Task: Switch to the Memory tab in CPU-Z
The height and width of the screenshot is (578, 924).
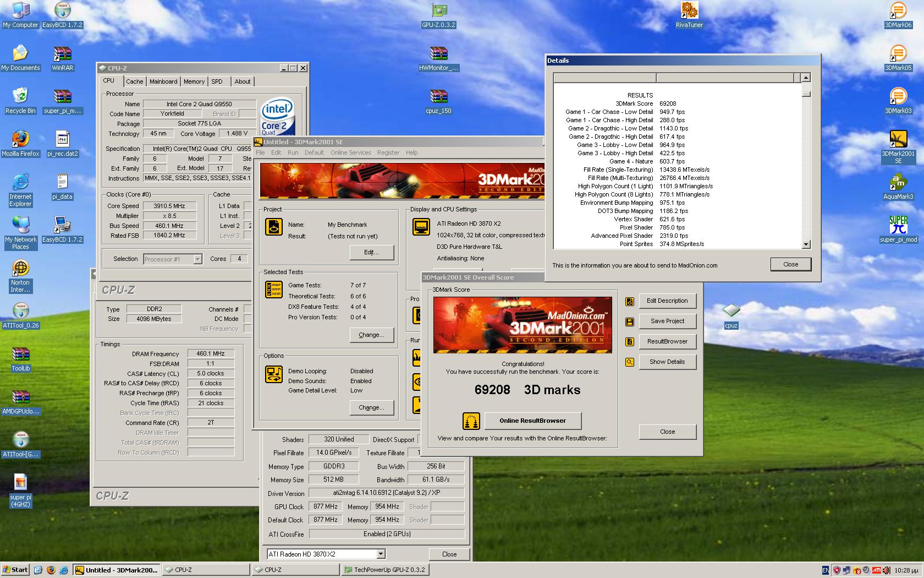Action: (x=194, y=81)
